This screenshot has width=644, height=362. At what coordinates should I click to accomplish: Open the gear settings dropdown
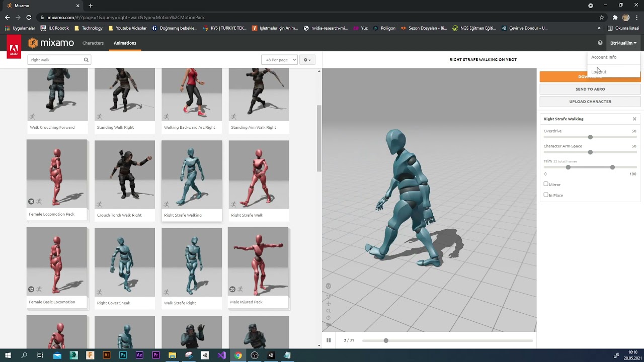tap(307, 60)
